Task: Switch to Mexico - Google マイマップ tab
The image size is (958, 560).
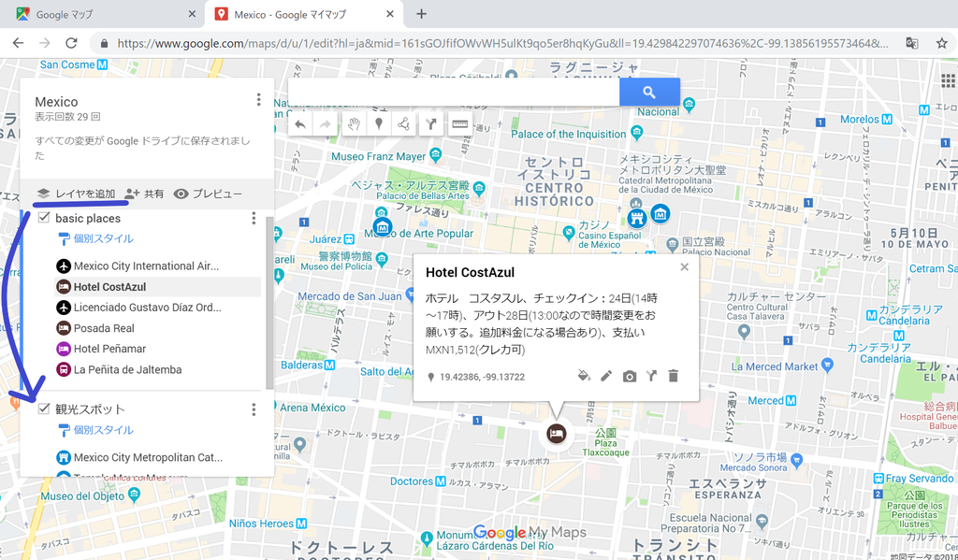Action: pos(306,14)
